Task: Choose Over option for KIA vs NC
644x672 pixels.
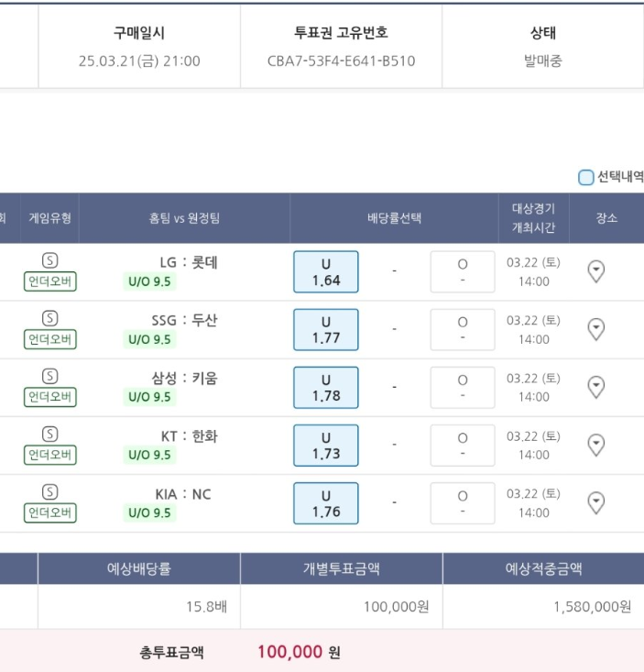Action: coord(463,503)
